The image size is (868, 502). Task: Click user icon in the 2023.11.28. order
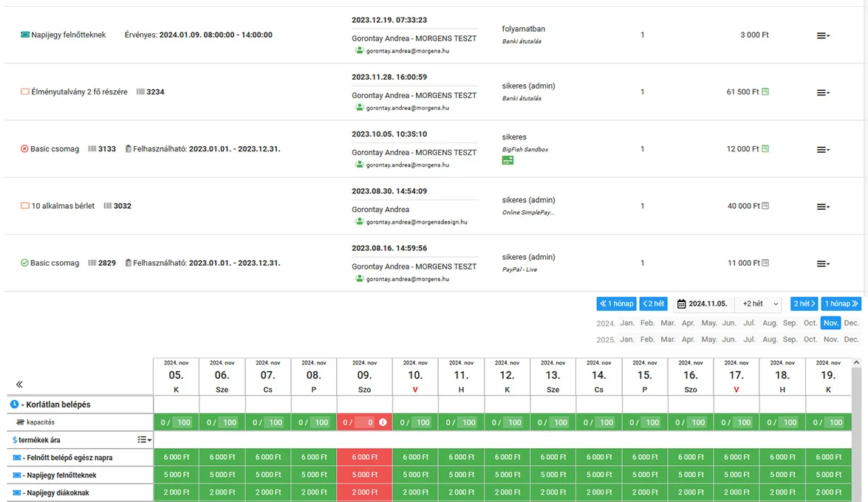tap(359, 107)
